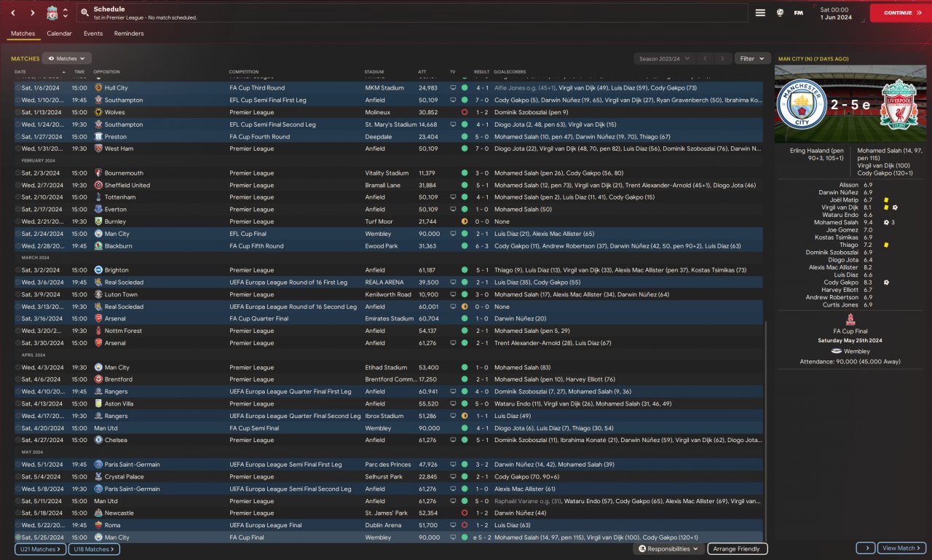Screen dimensions: 932x560
Task: Click the forward navigation arrow
Action: click(33, 13)
